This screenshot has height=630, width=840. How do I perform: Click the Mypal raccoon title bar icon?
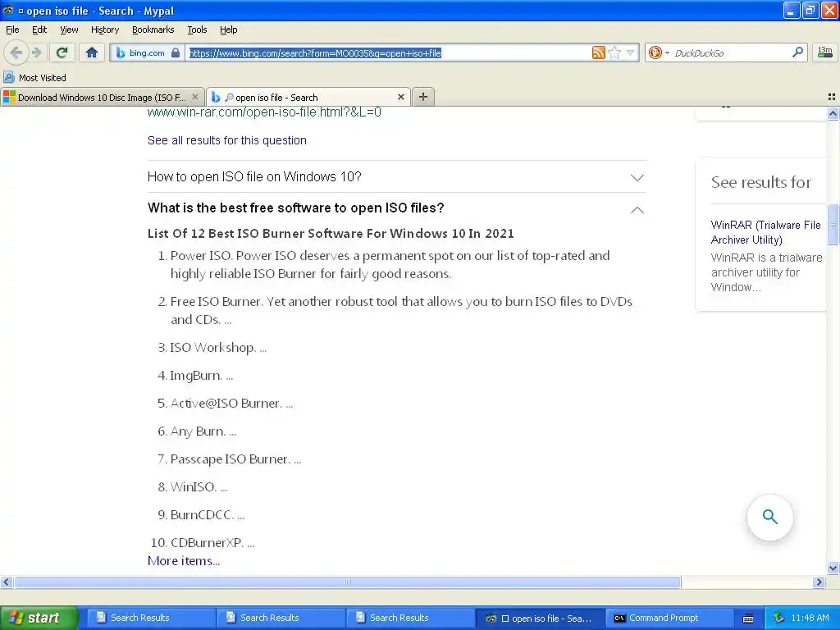pos(8,10)
